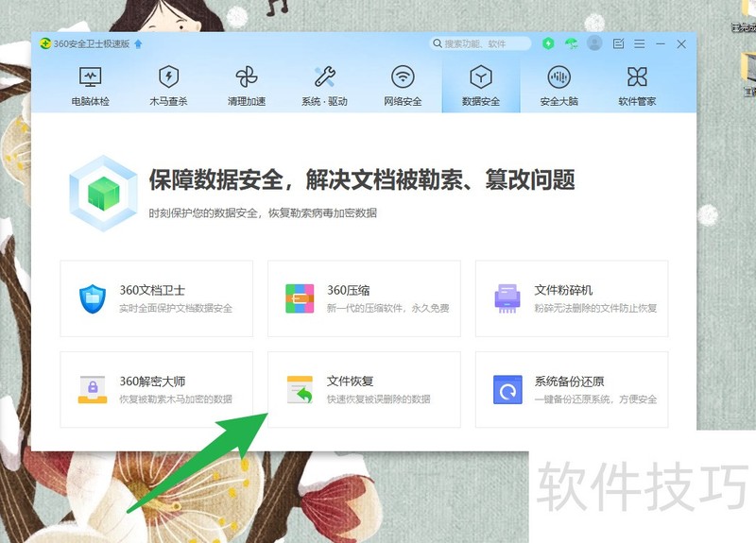756x543 pixels.
Task: Open the main hamburger menu
Action: tap(640, 43)
